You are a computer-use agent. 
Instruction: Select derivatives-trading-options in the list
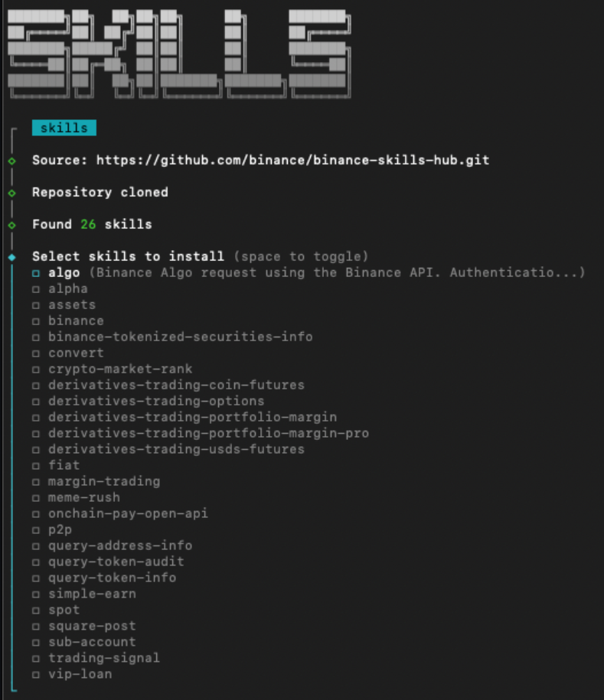[x=156, y=401]
